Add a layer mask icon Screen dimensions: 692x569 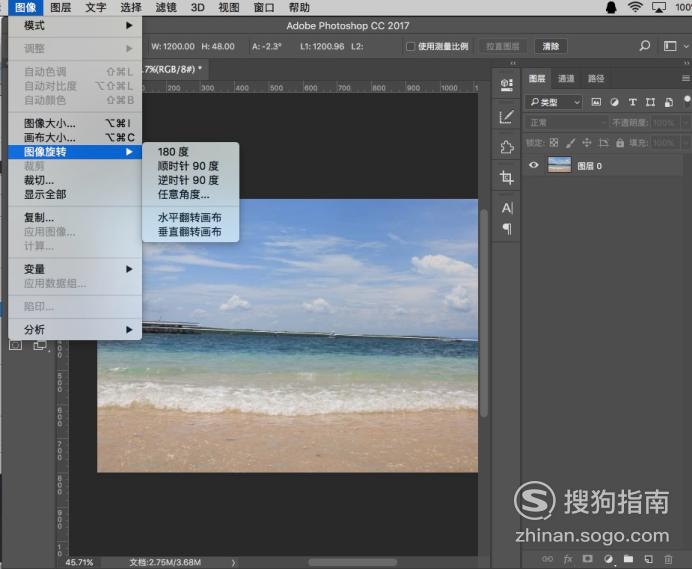coord(587,559)
